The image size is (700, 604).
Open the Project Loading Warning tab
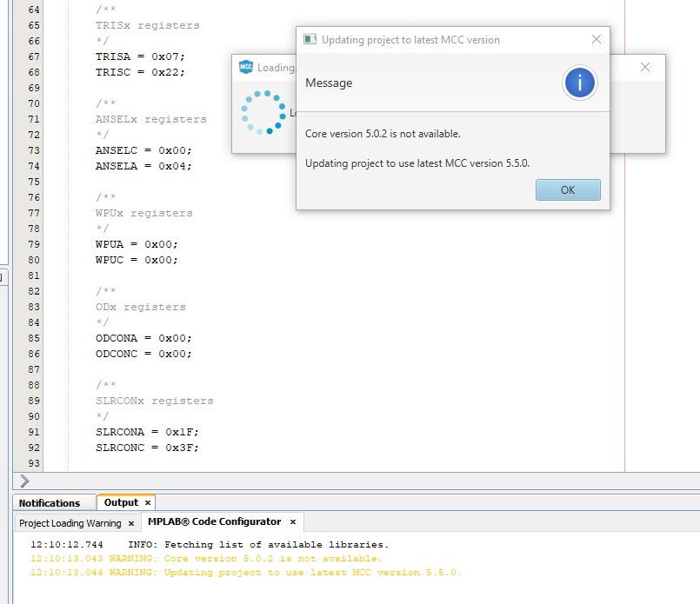[70, 523]
